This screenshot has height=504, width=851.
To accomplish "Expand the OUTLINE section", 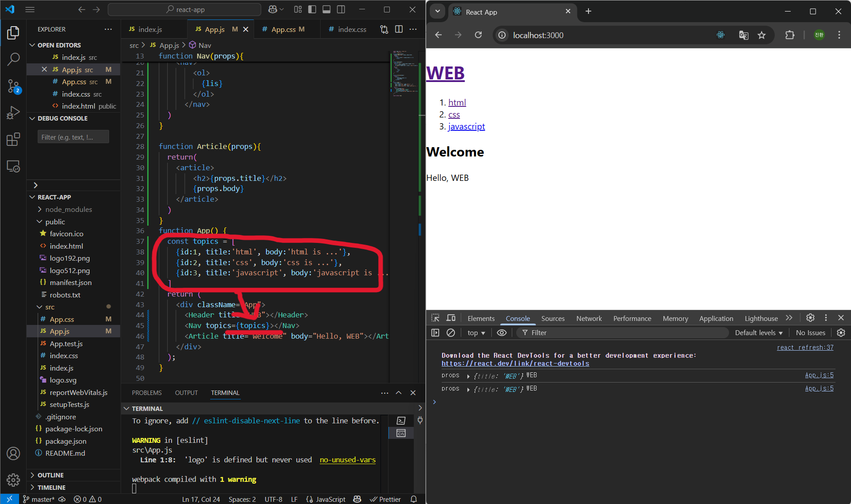I will tap(51, 475).
